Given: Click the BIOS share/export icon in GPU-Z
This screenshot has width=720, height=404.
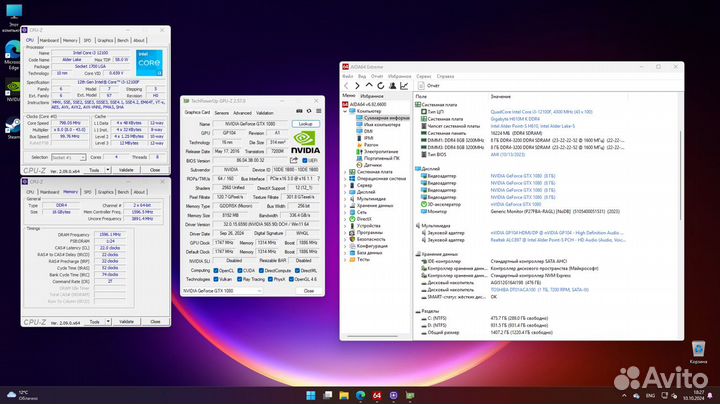Looking at the screenshot, I should pos(294,160).
